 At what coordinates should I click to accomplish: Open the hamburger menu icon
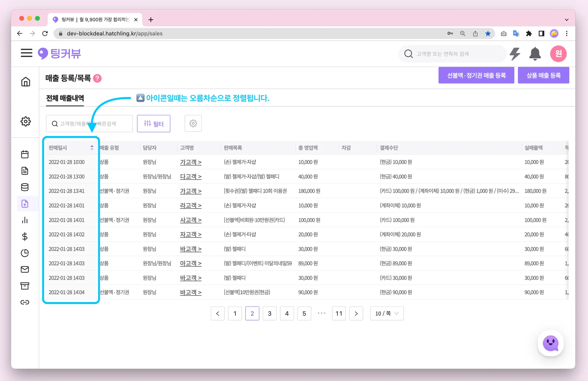point(26,53)
